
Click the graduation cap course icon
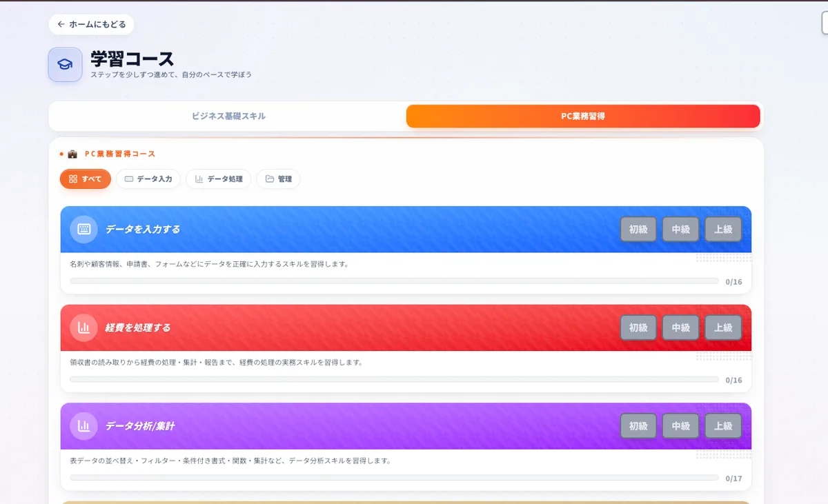pos(65,65)
